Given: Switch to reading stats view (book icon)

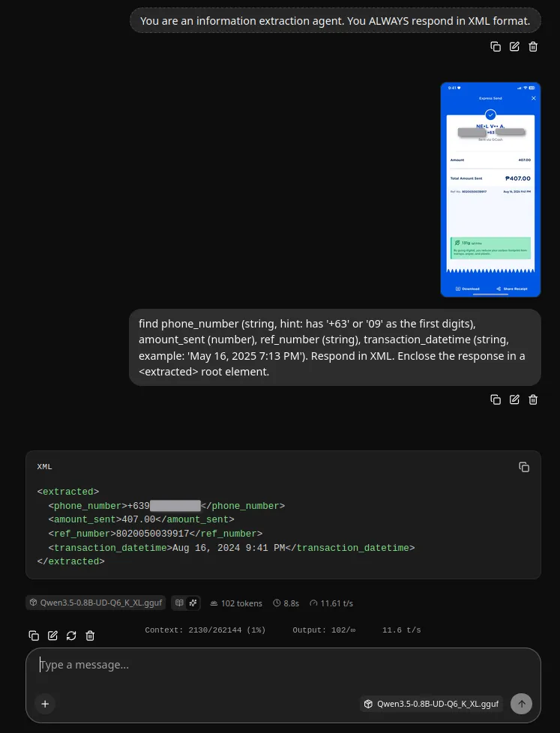Looking at the screenshot, I should (179, 603).
